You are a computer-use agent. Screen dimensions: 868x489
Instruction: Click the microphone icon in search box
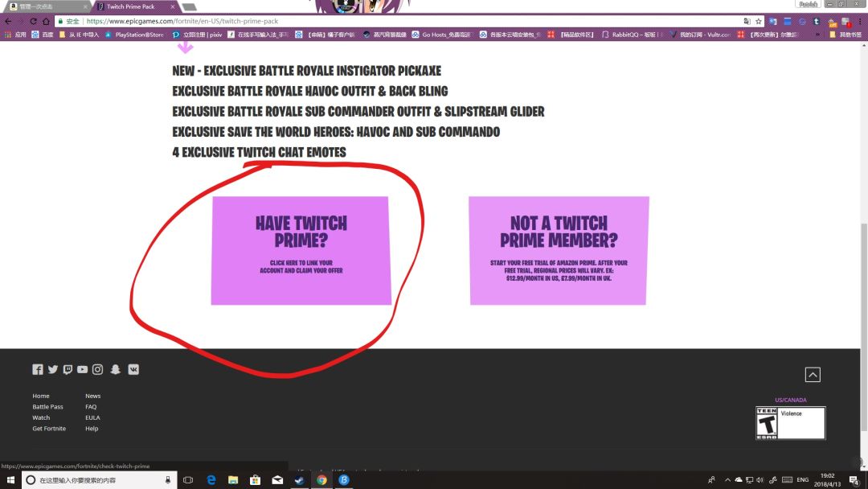point(168,480)
